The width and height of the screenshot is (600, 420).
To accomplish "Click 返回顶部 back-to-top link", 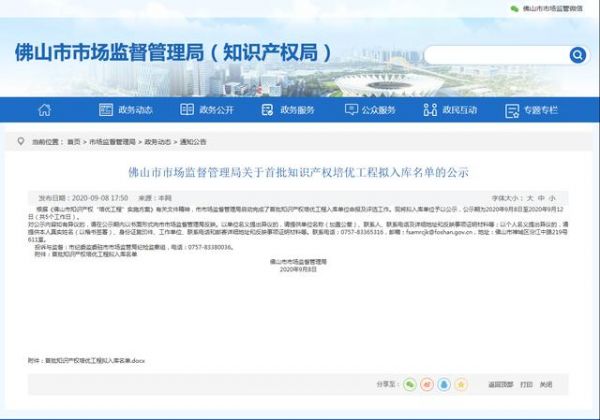I will [501, 384].
